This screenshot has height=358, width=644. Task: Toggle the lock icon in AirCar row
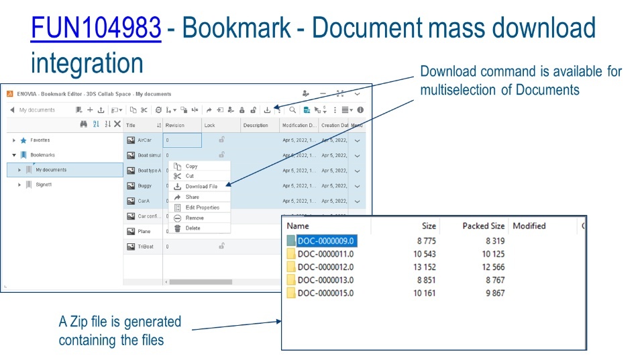tap(222, 139)
